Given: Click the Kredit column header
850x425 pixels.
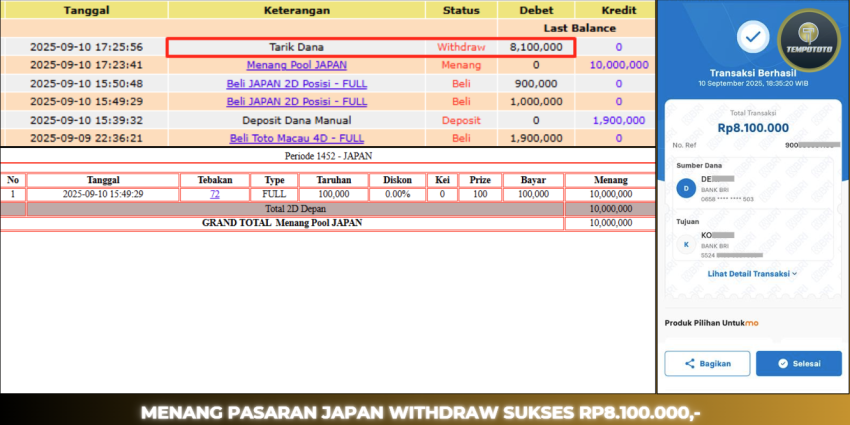Looking at the screenshot, I should (619, 10).
